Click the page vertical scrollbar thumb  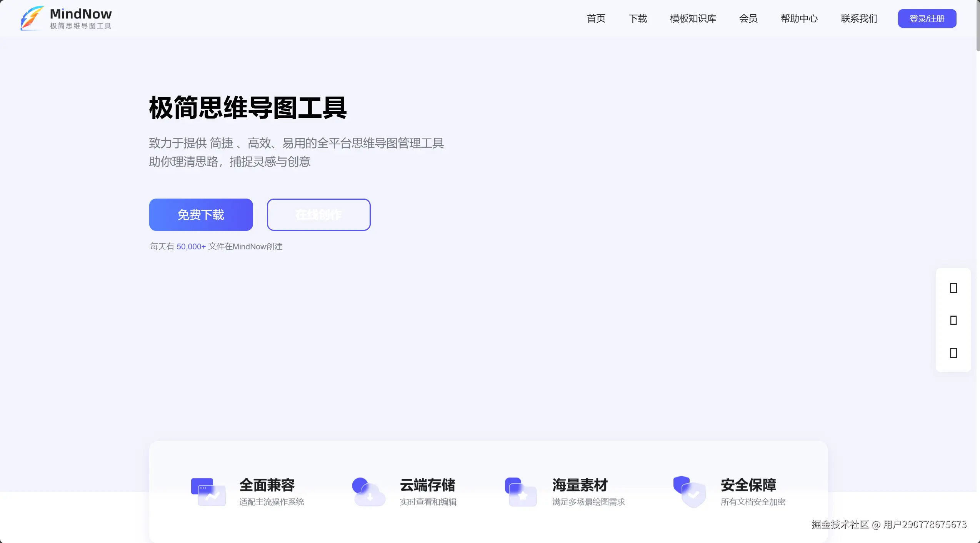point(977,25)
